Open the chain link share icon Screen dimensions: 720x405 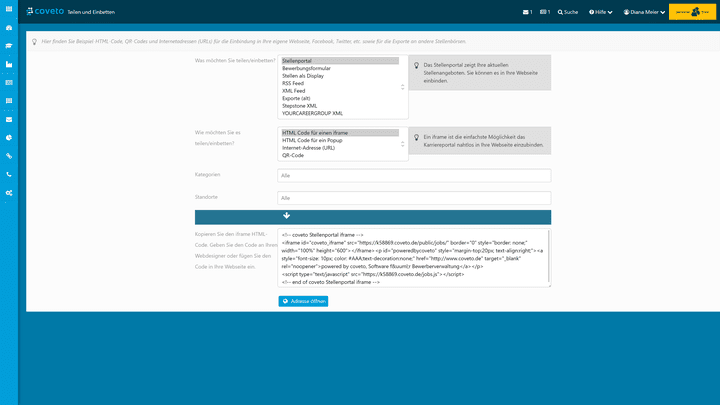pos(9,156)
